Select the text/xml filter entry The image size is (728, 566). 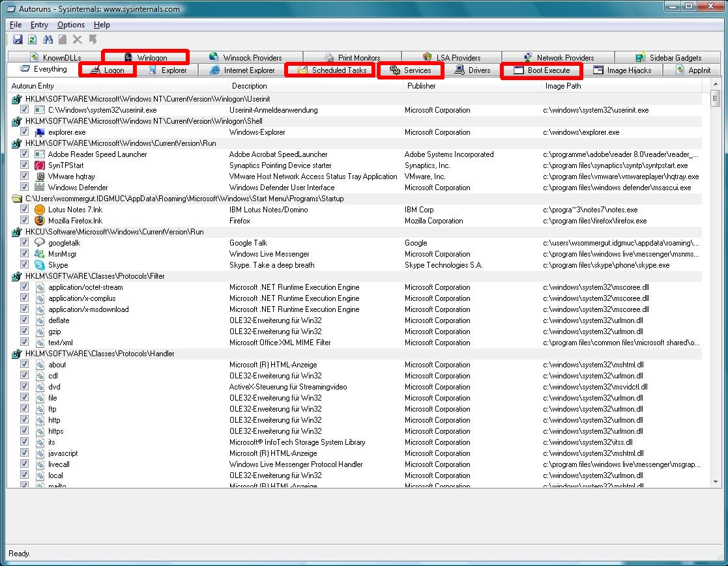(355, 343)
